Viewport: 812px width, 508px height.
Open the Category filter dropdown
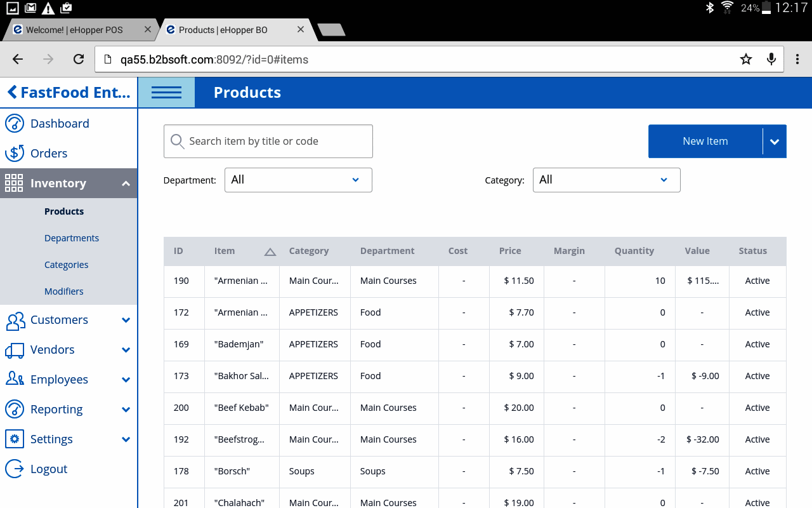coord(606,180)
